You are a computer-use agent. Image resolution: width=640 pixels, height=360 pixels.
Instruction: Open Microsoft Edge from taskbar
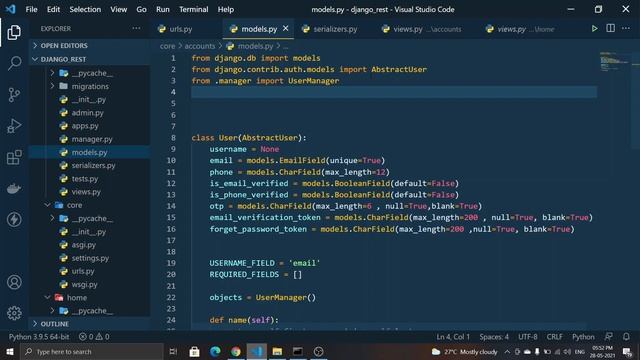point(215,351)
